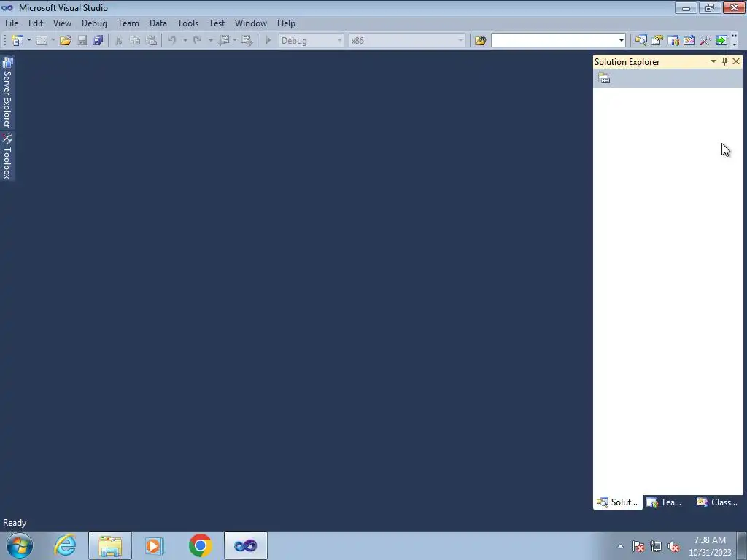Click the Add New Item toolbar icon
Image resolution: width=747 pixels, height=560 pixels.
point(42,41)
